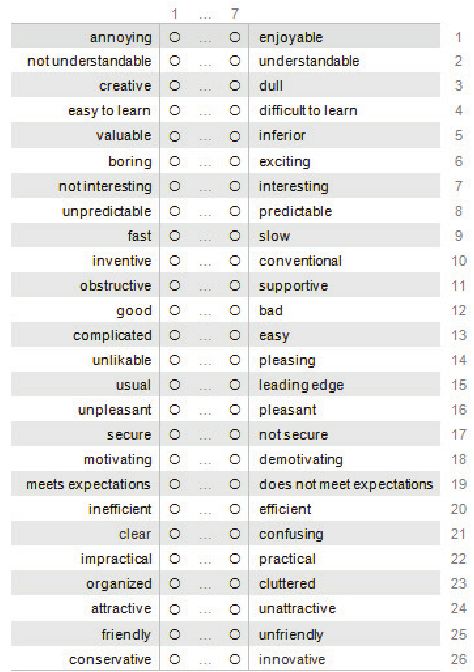Mark option 1 beside easy to learn
474x672 pixels.
click(174, 111)
